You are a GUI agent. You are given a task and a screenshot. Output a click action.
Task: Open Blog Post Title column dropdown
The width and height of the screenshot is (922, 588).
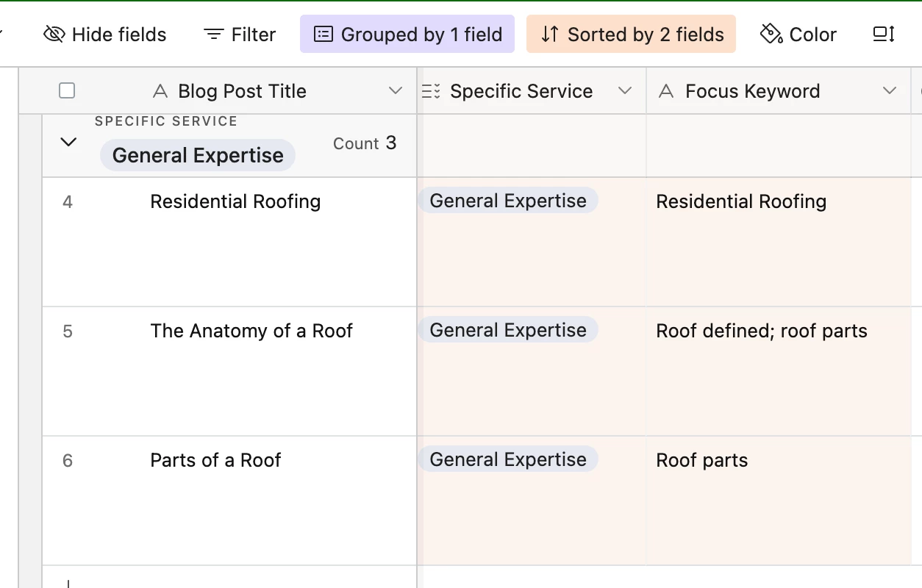click(396, 91)
